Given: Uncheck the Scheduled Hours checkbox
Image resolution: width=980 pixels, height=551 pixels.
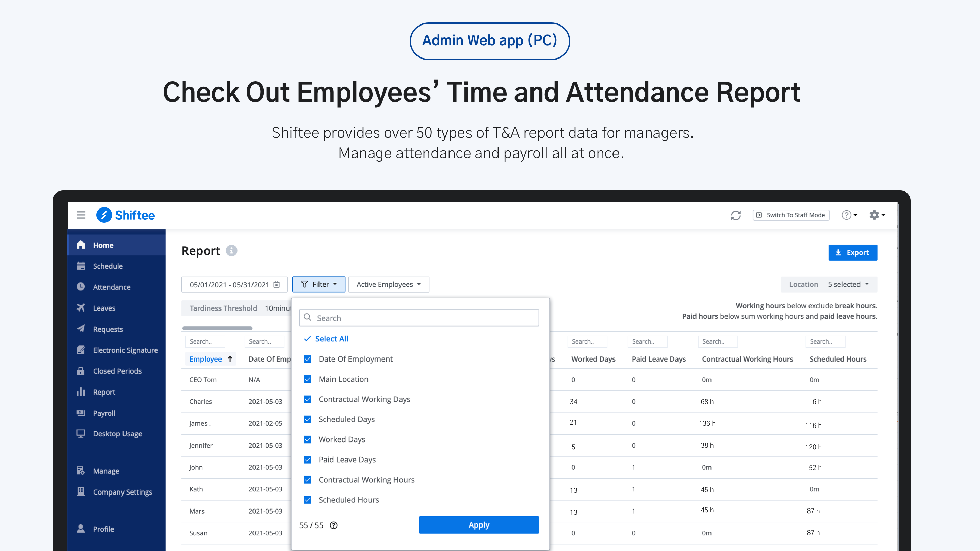Looking at the screenshot, I should [307, 500].
